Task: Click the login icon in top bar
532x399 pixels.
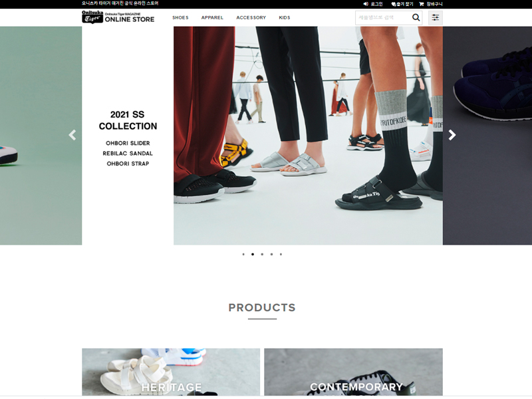Action: 365,4
